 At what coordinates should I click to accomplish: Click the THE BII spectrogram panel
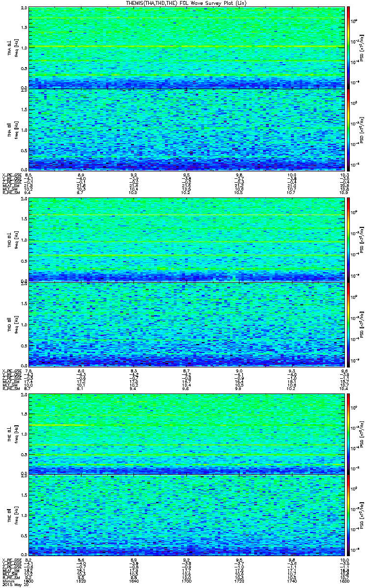pos(186,515)
